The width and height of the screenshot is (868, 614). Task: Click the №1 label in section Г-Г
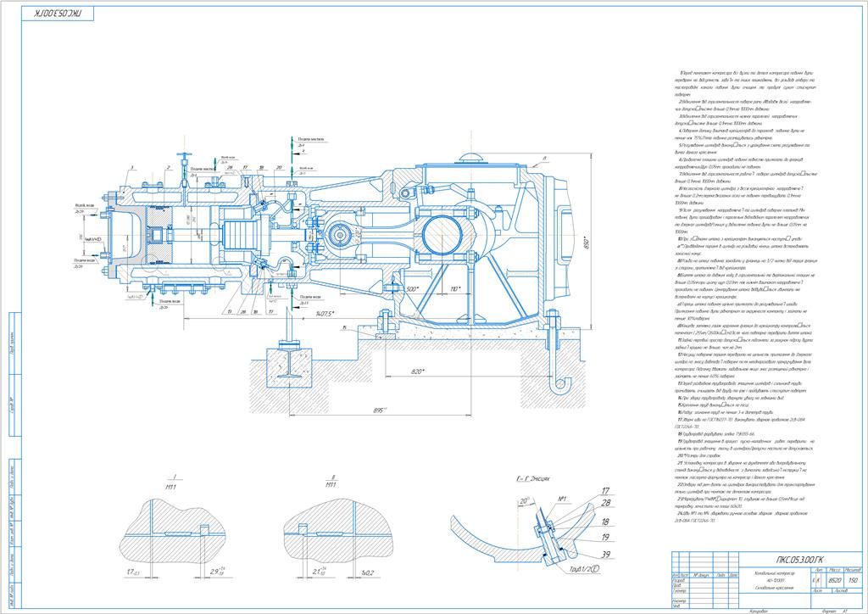(562, 499)
